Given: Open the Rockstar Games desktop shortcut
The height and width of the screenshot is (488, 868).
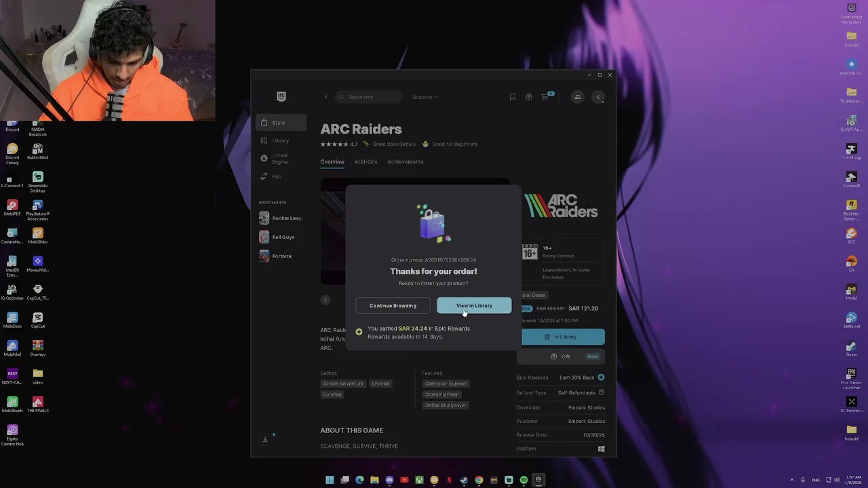Looking at the screenshot, I should pyautogui.click(x=852, y=210).
